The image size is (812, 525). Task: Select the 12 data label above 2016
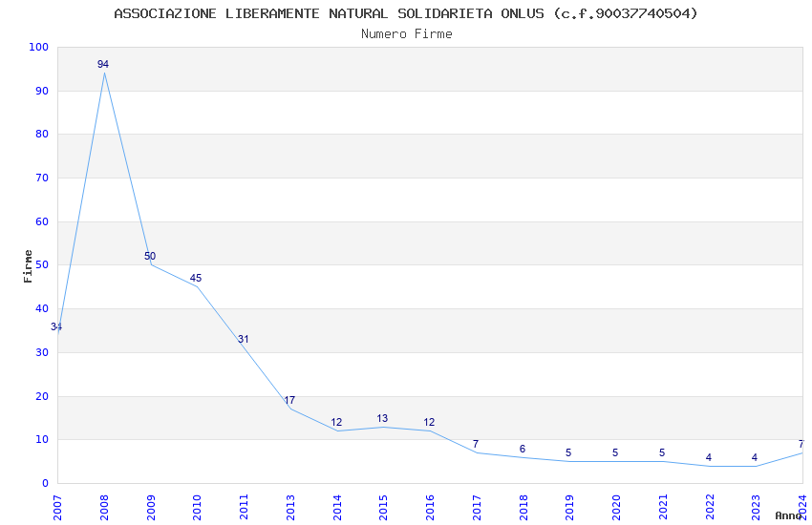tap(429, 422)
